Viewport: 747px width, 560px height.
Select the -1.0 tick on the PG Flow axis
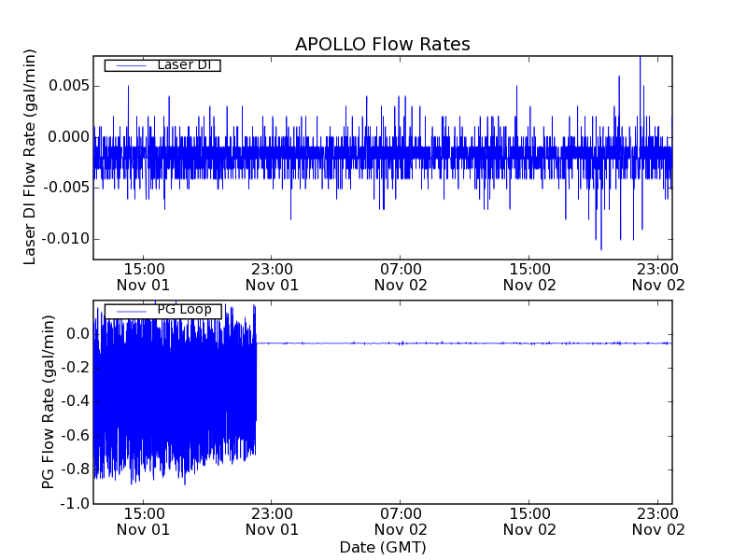[x=76, y=503]
